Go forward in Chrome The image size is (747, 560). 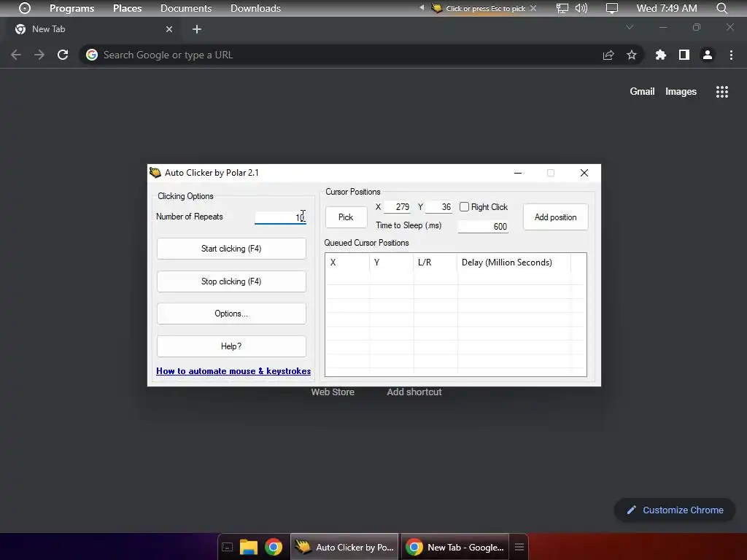click(39, 55)
